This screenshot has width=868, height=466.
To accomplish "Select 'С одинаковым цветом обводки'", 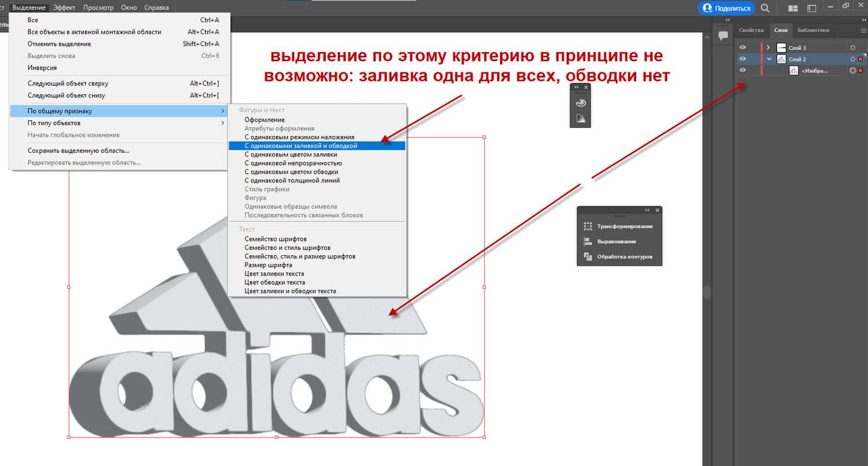I will point(317,172).
